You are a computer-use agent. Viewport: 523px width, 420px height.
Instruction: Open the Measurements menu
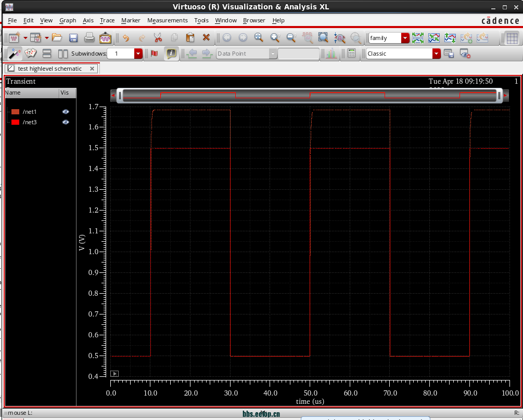pos(168,20)
